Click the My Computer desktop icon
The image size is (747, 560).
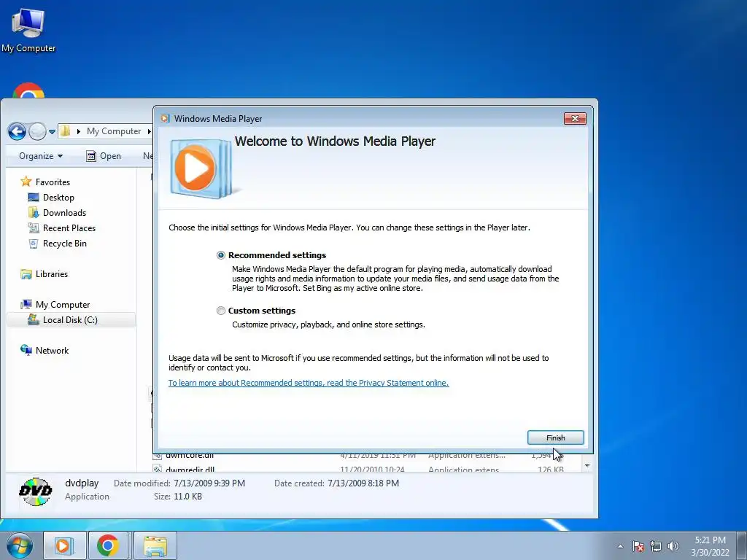pyautogui.click(x=28, y=29)
